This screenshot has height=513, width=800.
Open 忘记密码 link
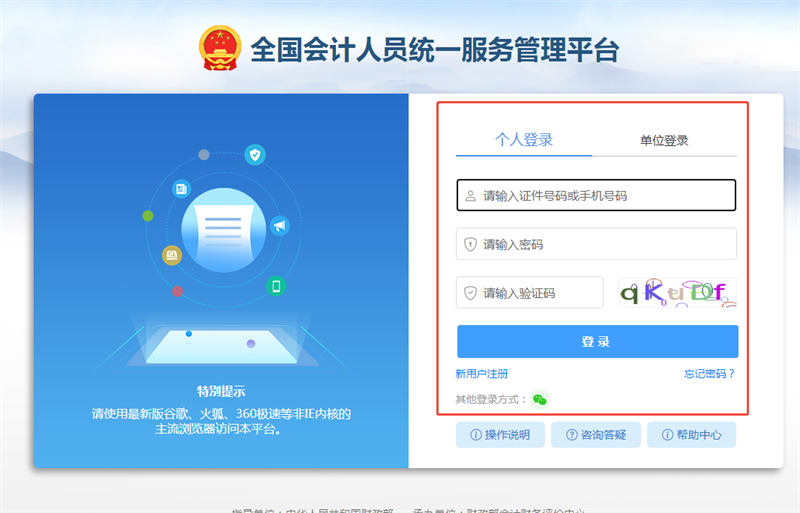pyautogui.click(x=709, y=374)
